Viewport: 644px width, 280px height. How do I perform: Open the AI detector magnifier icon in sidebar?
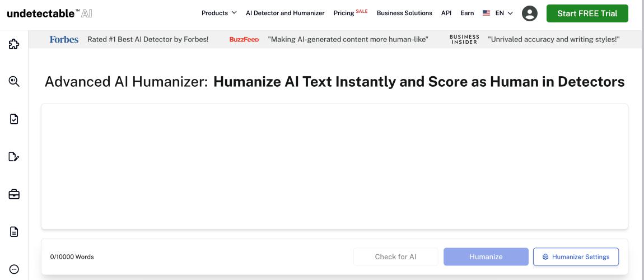(14, 81)
